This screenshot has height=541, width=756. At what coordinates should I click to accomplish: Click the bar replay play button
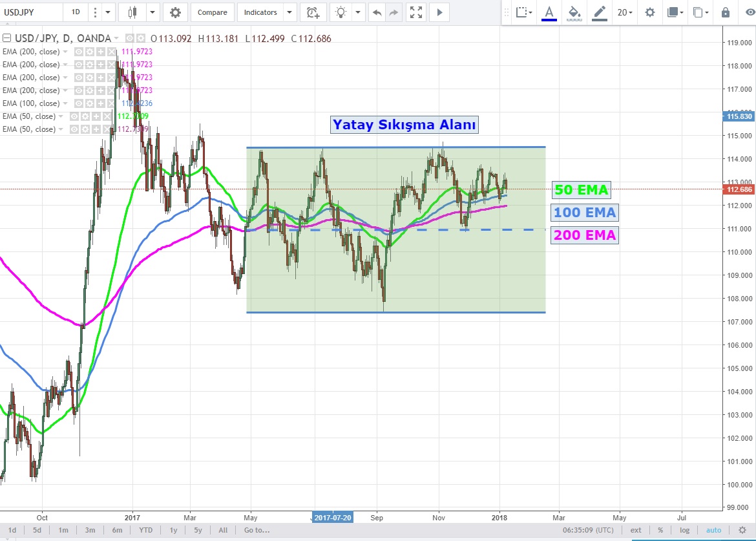click(x=439, y=12)
